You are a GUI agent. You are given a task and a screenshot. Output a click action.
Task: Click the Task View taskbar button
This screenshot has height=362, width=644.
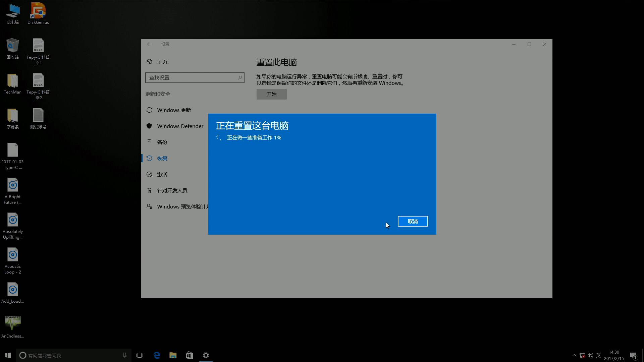pyautogui.click(x=140, y=355)
